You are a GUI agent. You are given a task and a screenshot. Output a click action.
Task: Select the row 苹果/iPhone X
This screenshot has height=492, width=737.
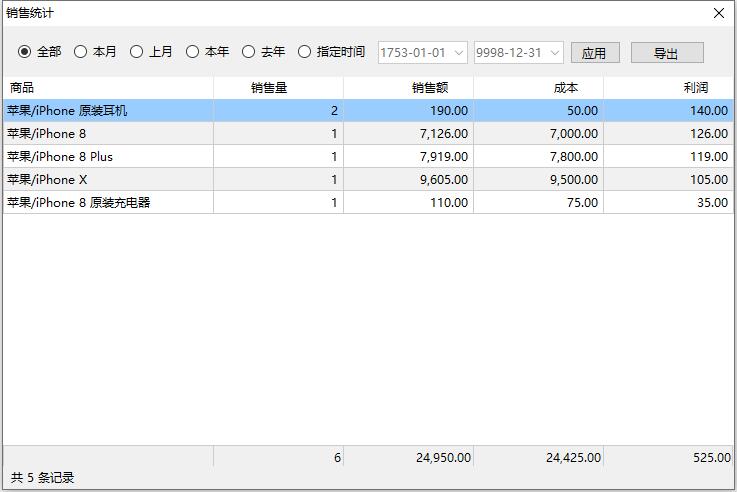(x=368, y=180)
